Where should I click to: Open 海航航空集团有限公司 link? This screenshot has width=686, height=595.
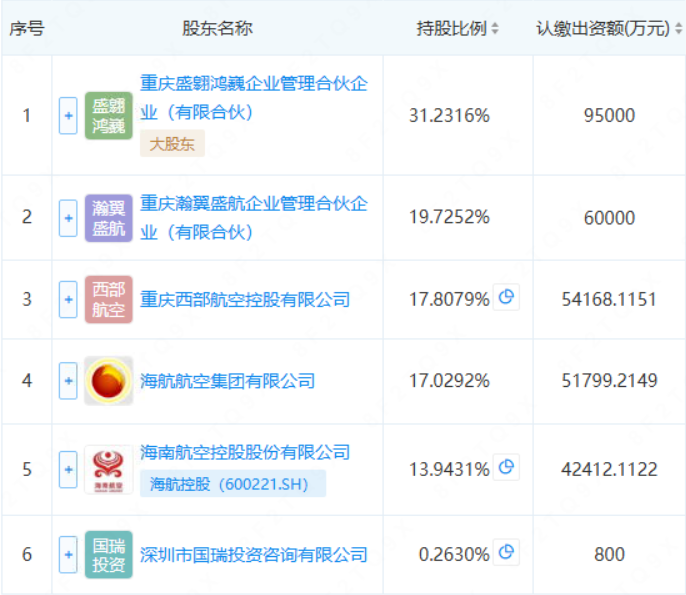227,381
